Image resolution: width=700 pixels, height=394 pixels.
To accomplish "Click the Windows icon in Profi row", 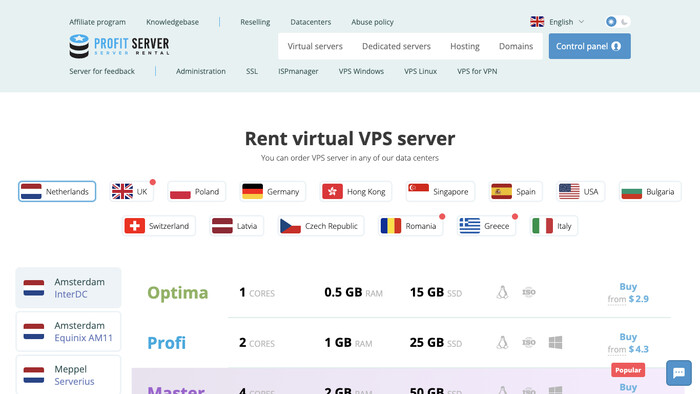I will tap(555, 343).
